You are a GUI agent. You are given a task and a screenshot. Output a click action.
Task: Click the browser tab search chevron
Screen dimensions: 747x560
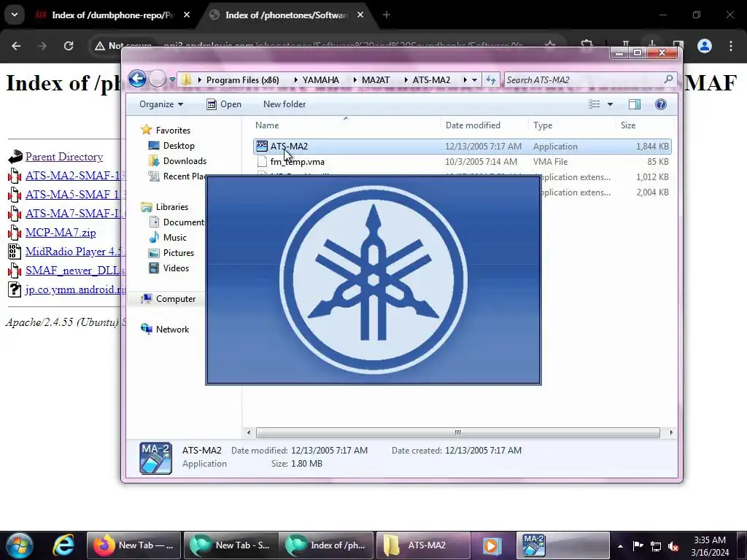tap(15, 15)
